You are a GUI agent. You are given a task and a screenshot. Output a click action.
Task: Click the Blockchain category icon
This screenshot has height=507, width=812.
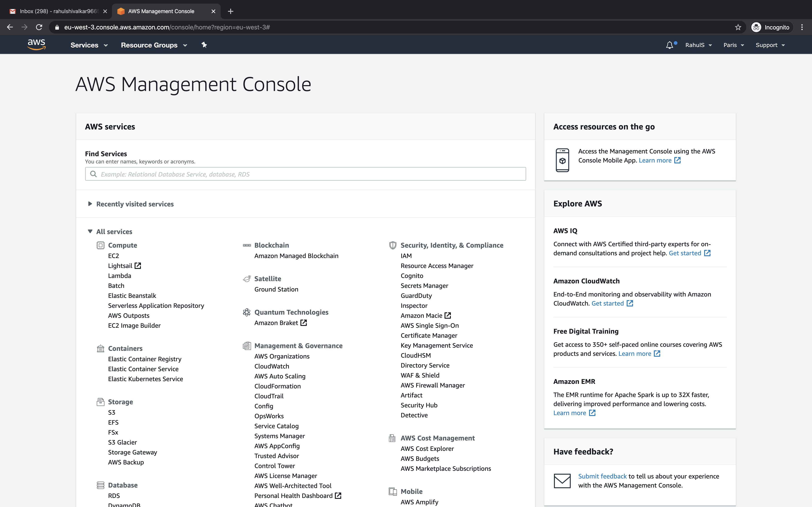tap(247, 245)
